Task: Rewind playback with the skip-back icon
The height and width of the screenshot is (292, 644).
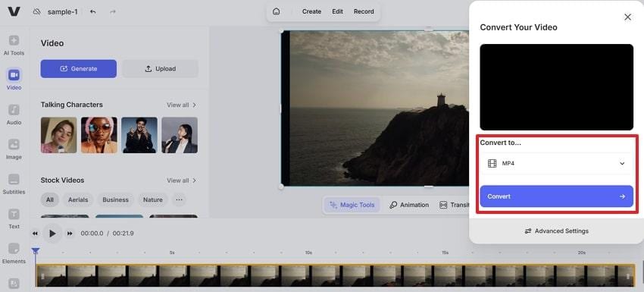Action: pyautogui.click(x=36, y=234)
